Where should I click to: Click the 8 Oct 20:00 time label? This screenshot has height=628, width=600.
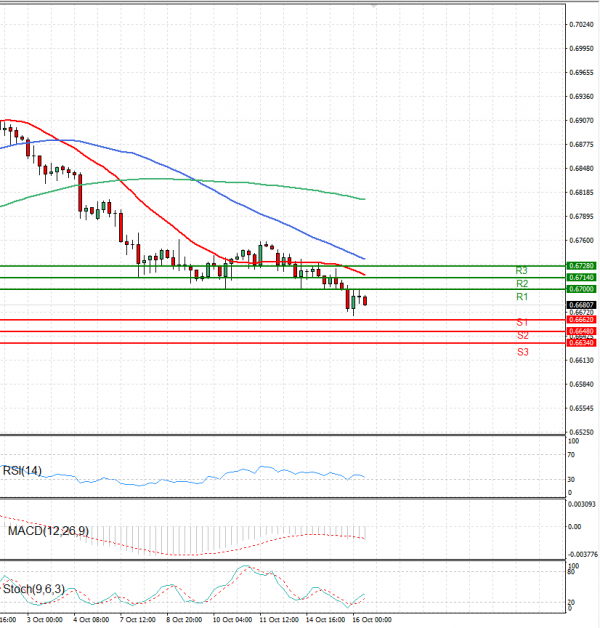coord(184,620)
